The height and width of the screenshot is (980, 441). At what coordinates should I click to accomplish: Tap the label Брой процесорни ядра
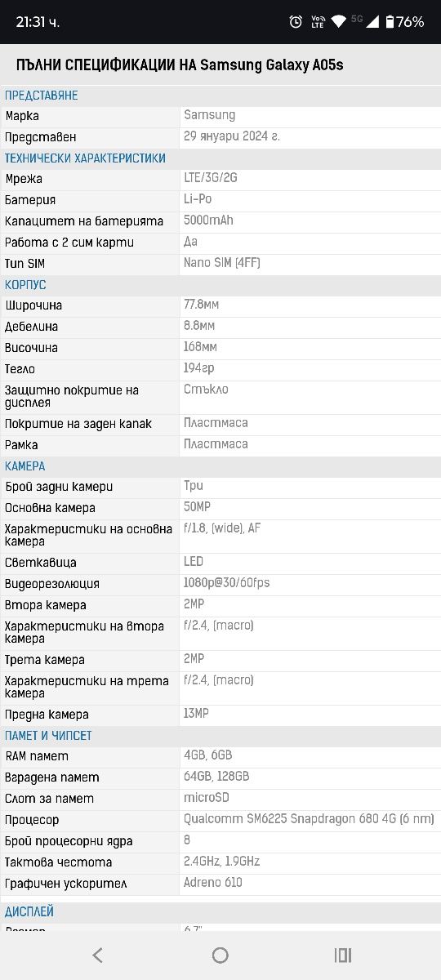(x=69, y=841)
